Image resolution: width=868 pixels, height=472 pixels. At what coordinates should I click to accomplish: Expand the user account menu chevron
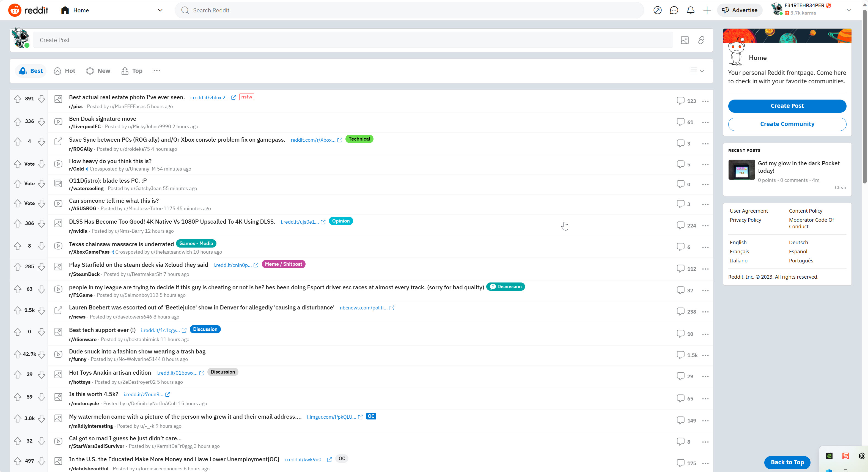click(x=849, y=10)
